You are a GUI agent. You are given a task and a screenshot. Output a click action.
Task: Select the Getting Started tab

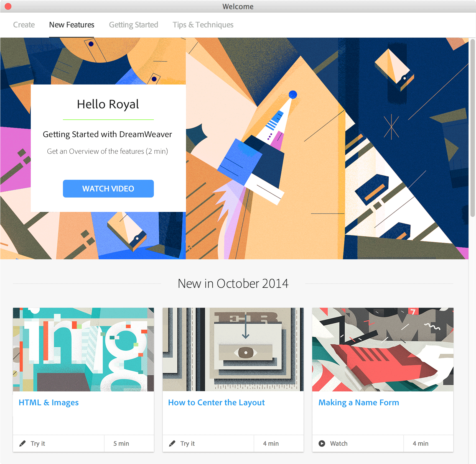134,25
